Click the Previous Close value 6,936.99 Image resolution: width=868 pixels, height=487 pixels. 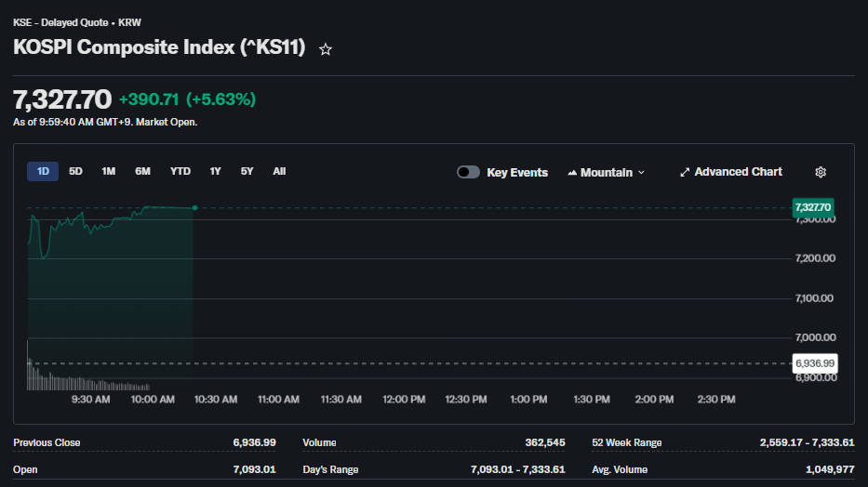tap(254, 442)
